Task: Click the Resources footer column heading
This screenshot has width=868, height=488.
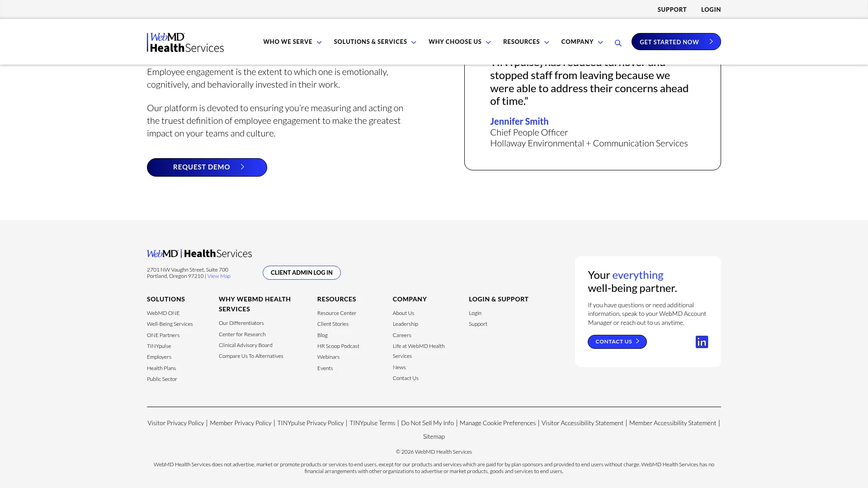Action: pyautogui.click(x=336, y=299)
